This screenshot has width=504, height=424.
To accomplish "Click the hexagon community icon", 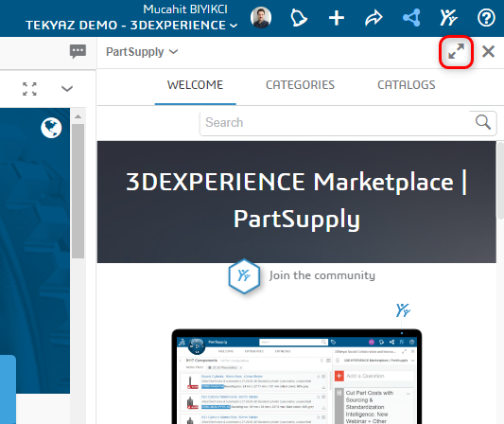I will pyautogui.click(x=244, y=276).
